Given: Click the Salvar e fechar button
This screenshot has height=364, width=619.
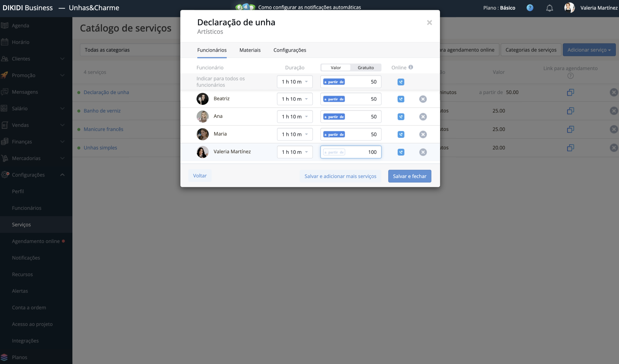Looking at the screenshot, I should click(409, 176).
